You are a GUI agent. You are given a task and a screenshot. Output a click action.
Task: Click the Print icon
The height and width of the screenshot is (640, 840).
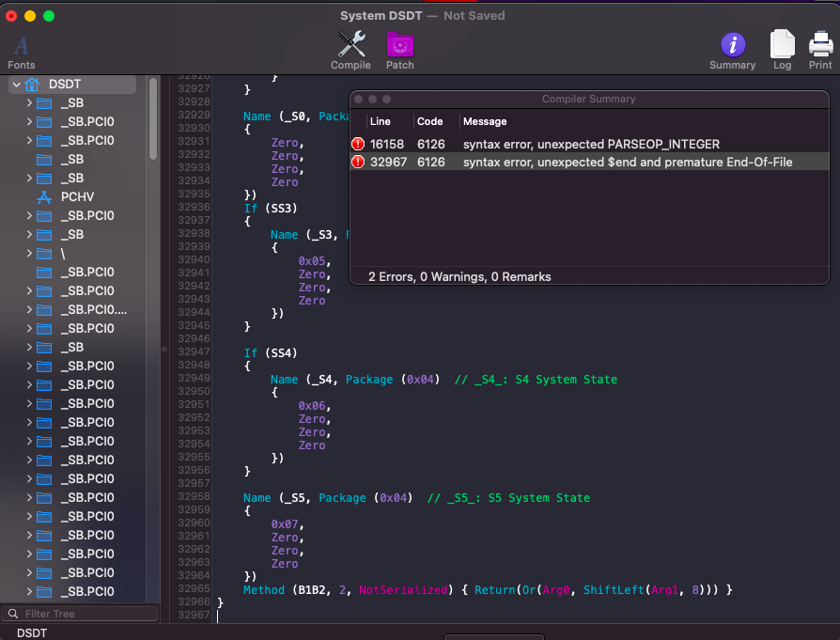tap(820, 44)
